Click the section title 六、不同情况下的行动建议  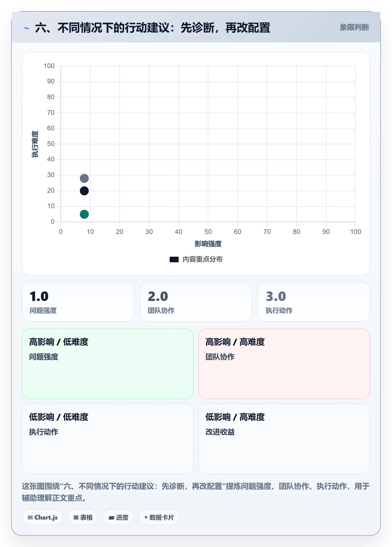click(153, 28)
